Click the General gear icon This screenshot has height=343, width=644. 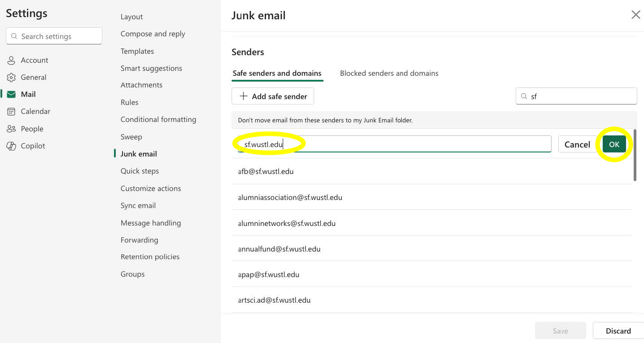pyautogui.click(x=11, y=77)
